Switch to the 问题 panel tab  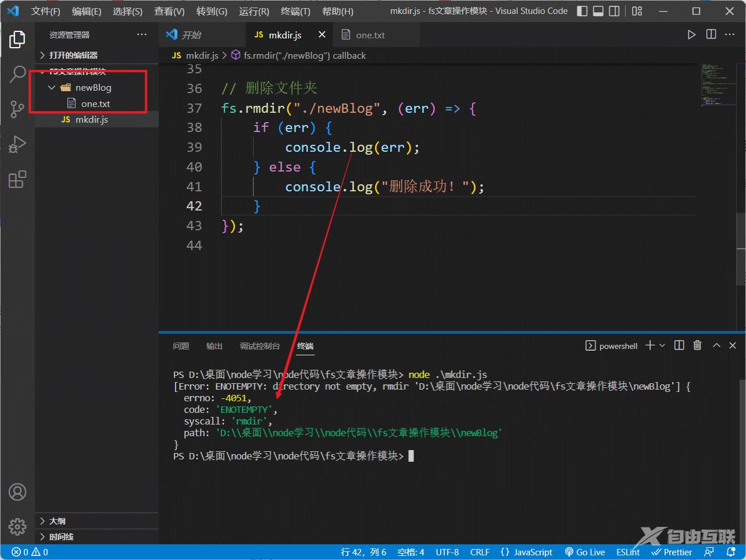[x=181, y=346]
